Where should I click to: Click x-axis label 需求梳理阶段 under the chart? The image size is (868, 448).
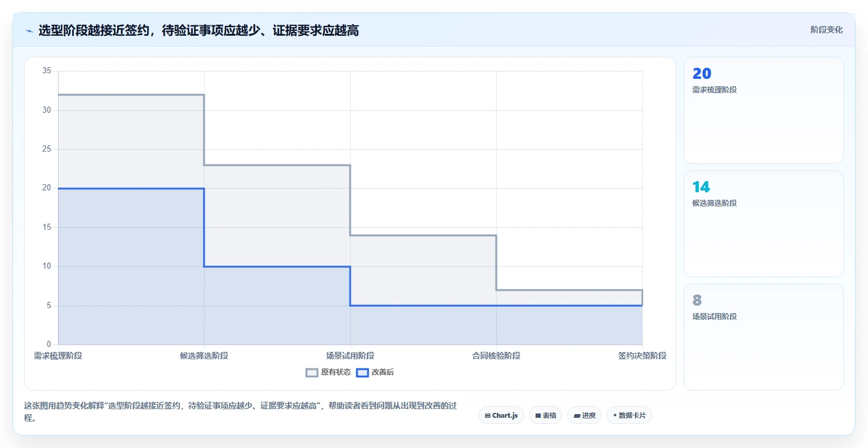58,356
